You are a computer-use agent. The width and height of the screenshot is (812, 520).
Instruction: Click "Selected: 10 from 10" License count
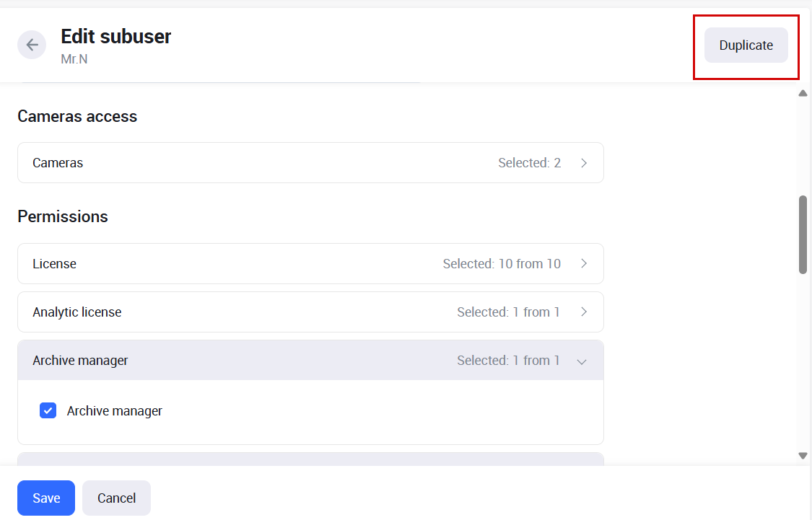coord(502,264)
